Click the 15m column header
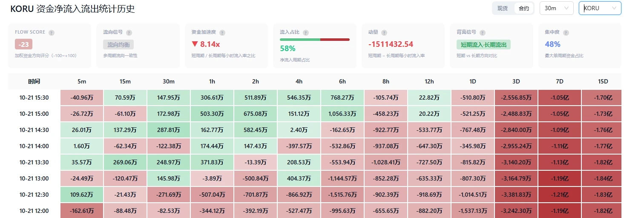The height and width of the screenshot is (218, 644). click(x=125, y=81)
